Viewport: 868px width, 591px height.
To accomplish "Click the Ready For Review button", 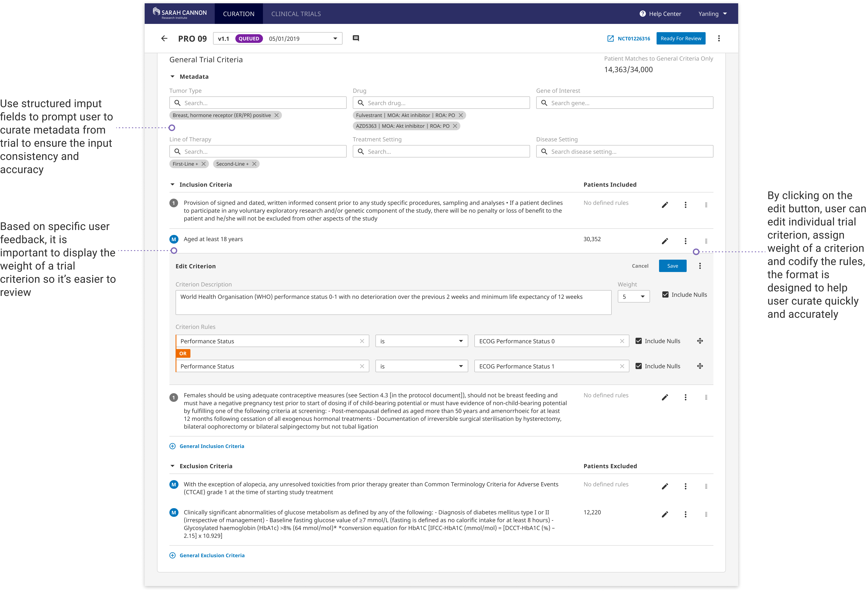I will (x=680, y=39).
